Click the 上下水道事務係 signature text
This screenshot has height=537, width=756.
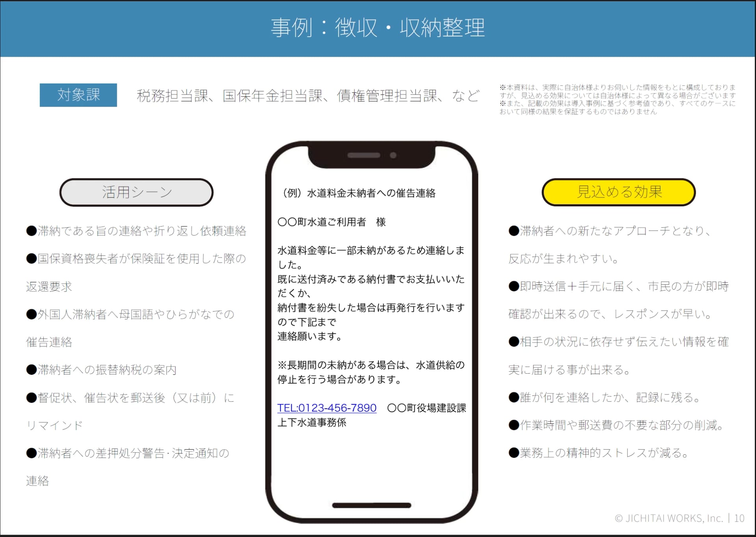pos(312,422)
